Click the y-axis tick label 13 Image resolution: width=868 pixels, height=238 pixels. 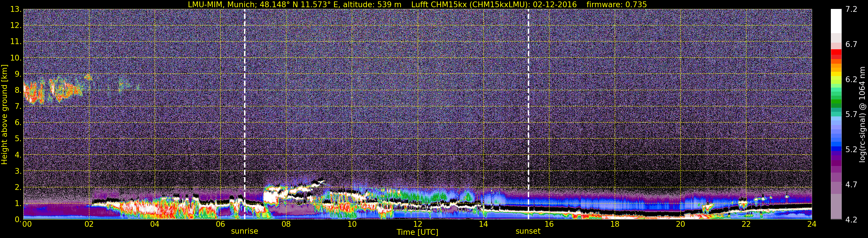pos(16,10)
